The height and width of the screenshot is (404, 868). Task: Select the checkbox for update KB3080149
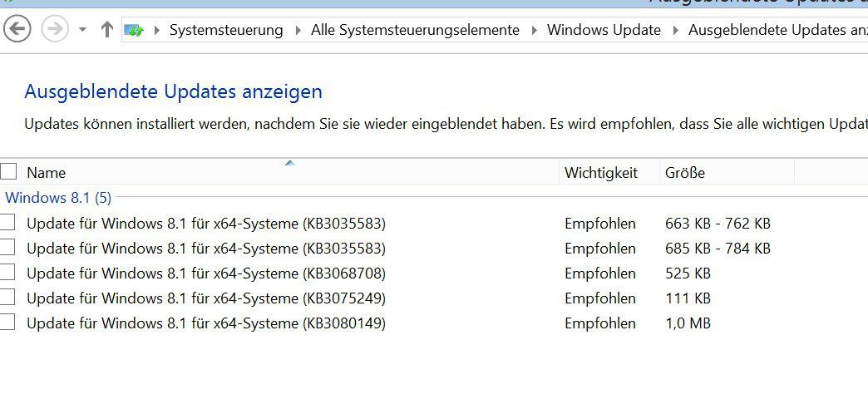click(x=7, y=323)
